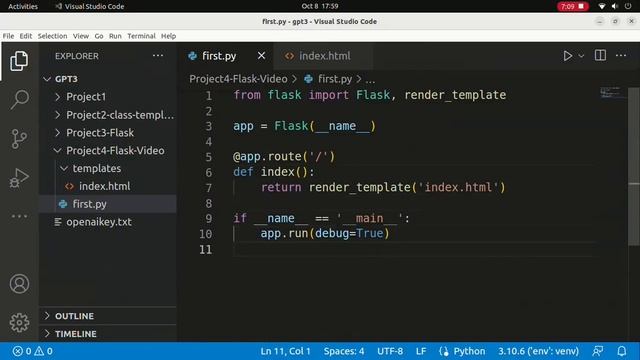
Task: Click the errors count icon in status bar
Action: tap(18, 351)
